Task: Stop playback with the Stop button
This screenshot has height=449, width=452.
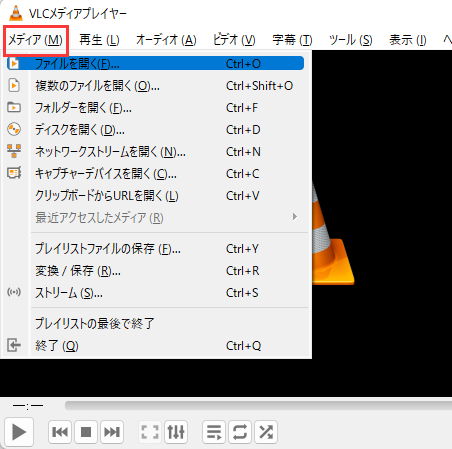Action: 86,432
